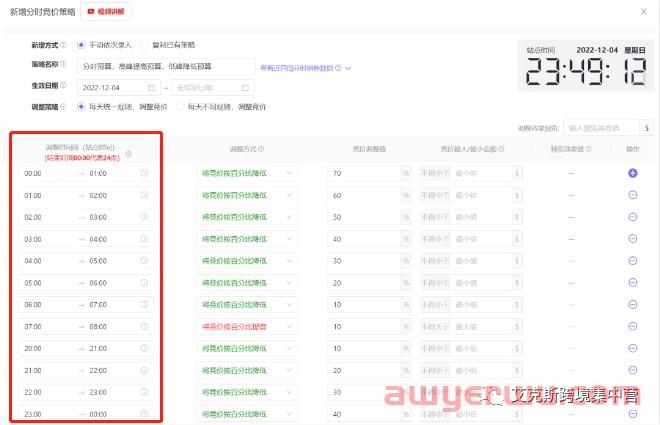660x425 pixels.
Task: Open clock picker for 02:00–03:00 slot
Action: pos(144,217)
